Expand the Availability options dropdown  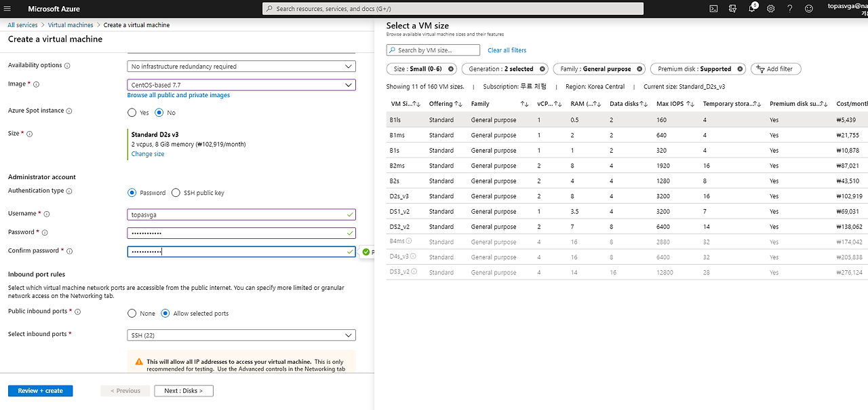coord(241,67)
